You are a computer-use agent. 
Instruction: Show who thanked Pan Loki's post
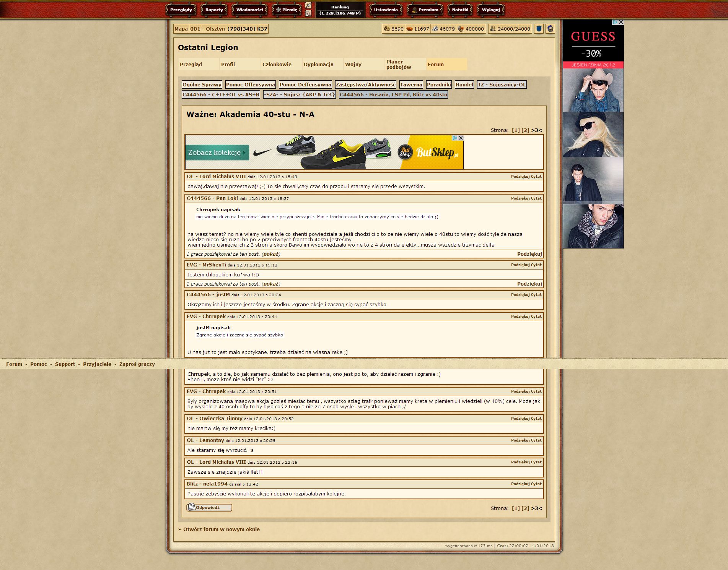[x=271, y=254]
